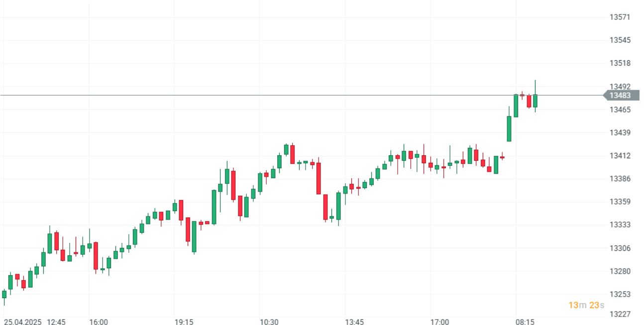Screen dimensions: 644x325
Task: Select the rightmost green candlestick
Action: point(535,100)
